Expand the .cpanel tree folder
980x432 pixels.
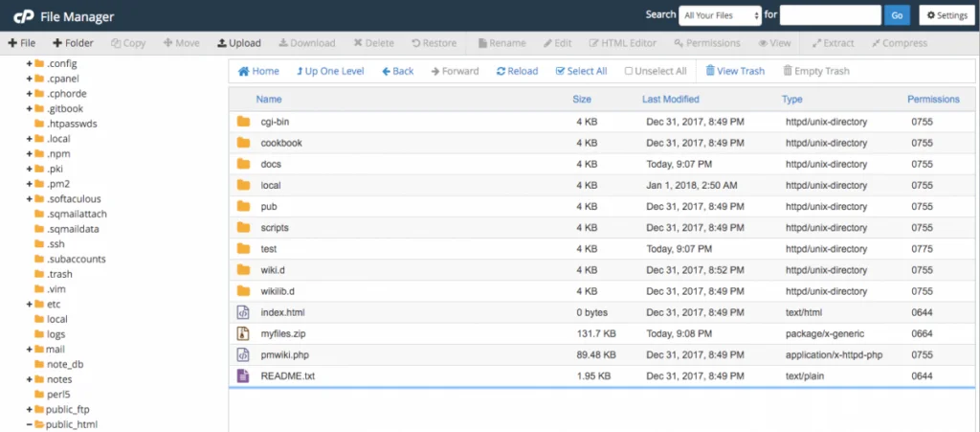(x=30, y=79)
